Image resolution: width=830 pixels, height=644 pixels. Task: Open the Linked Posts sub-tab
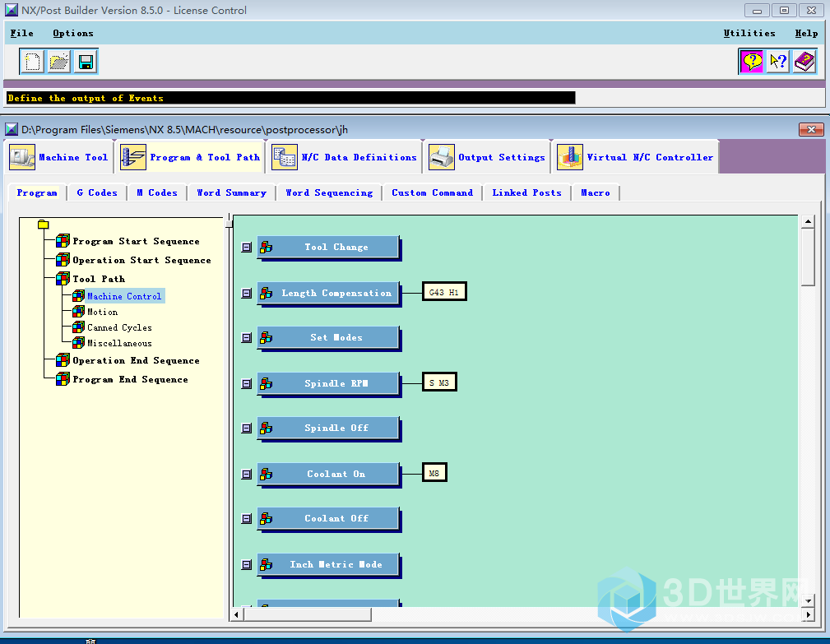[526, 192]
